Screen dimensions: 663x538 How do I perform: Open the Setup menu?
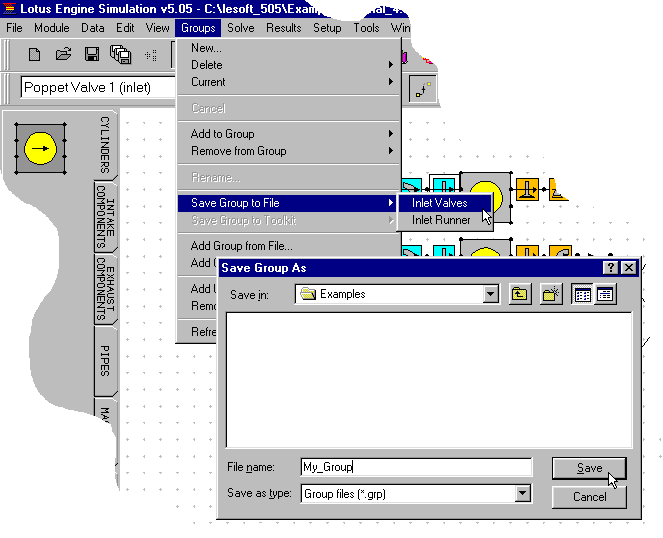point(327,28)
